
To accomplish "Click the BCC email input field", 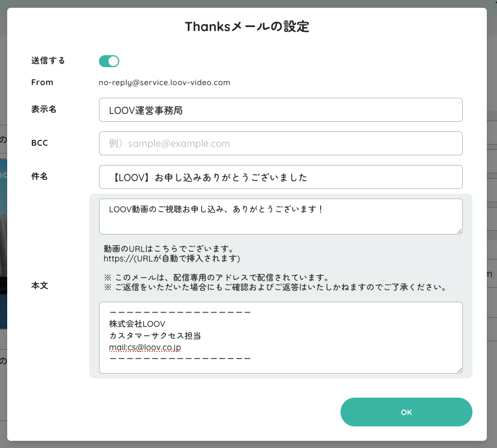I will coord(281,143).
